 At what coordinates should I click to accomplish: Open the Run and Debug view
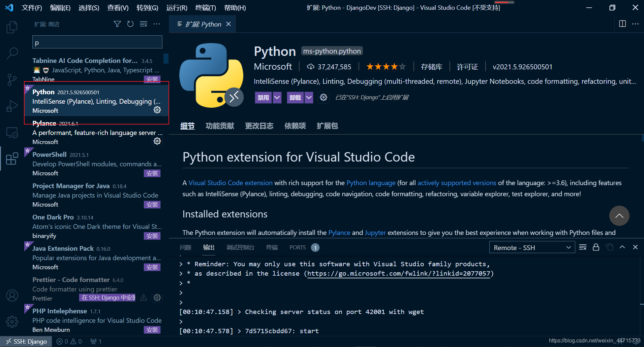point(12,106)
